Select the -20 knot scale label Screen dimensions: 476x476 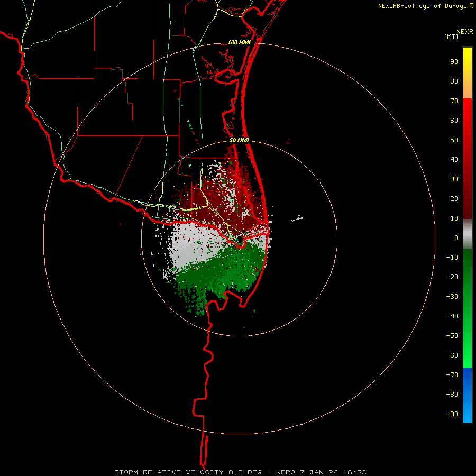(452, 277)
